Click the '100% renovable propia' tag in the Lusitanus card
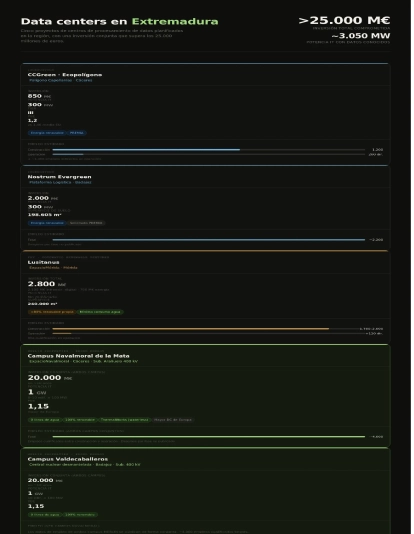The width and height of the screenshot is (414, 534). pos(52,312)
